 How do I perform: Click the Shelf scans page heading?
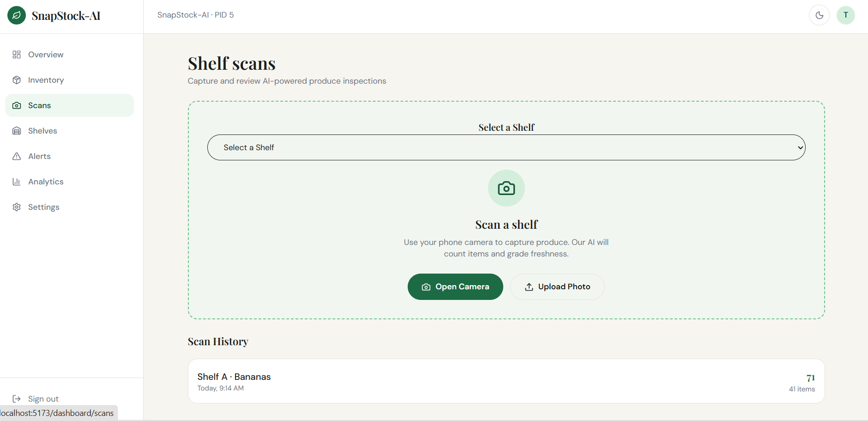(232, 63)
